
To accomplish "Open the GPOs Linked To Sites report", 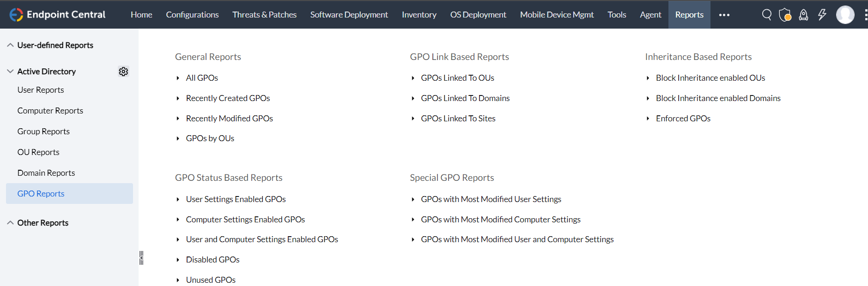I will 458,119.
